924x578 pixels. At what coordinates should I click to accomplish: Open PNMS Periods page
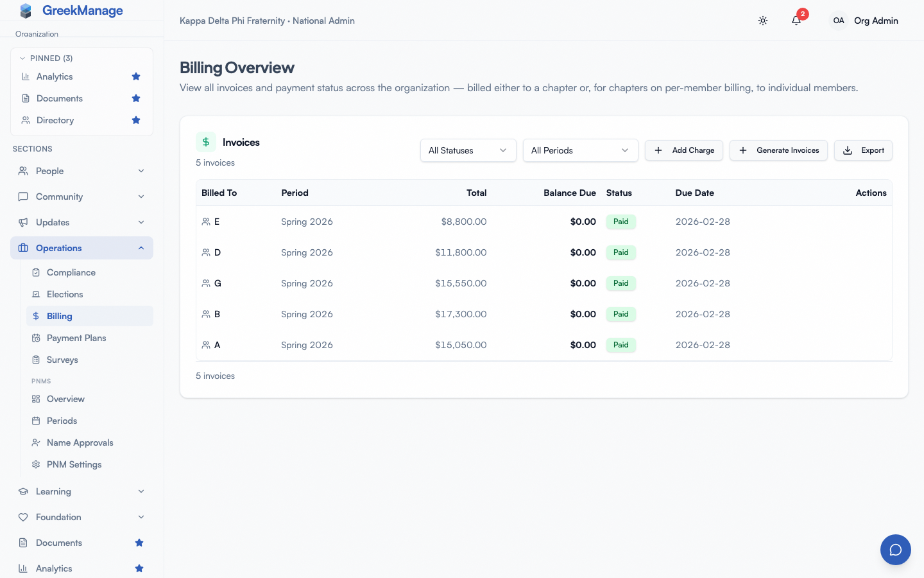pos(90,421)
